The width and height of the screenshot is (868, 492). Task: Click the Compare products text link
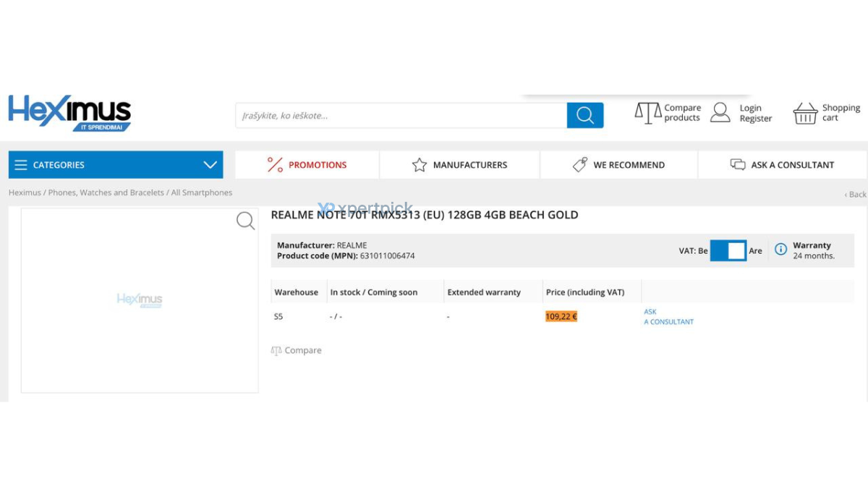(683, 113)
